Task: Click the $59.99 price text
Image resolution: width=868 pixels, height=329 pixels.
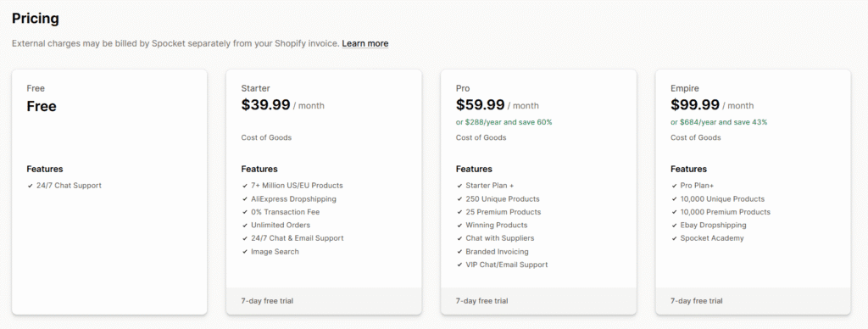Action: pyautogui.click(x=481, y=104)
